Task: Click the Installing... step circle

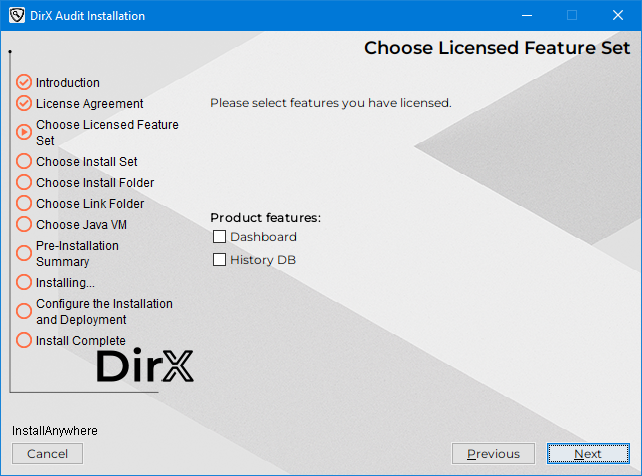Action: click(x=24, y=282)
